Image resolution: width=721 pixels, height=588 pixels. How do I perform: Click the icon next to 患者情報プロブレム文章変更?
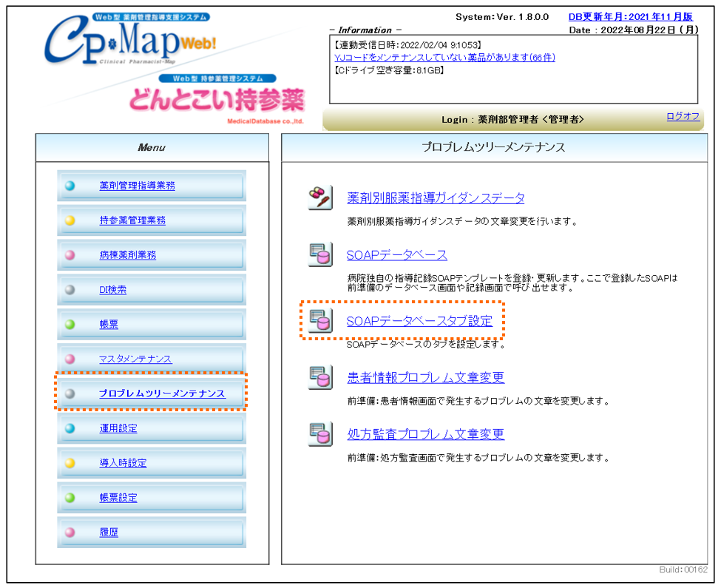(x=320, y=377)
